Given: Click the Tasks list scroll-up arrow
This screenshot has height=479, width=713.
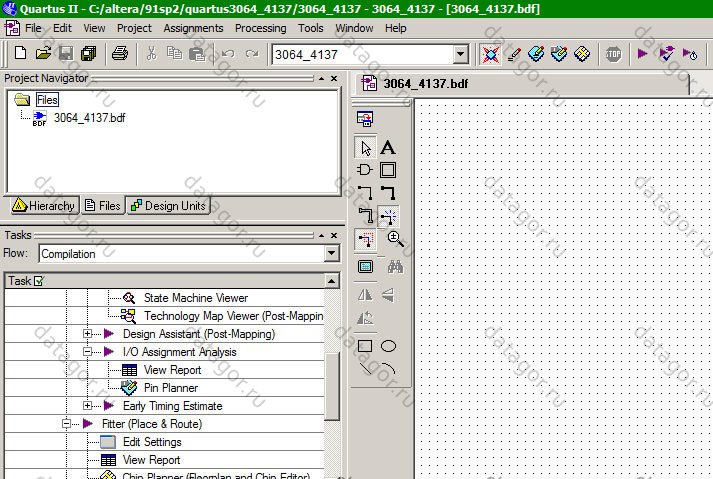Looking at the screenshot, I should pos(332,281).
